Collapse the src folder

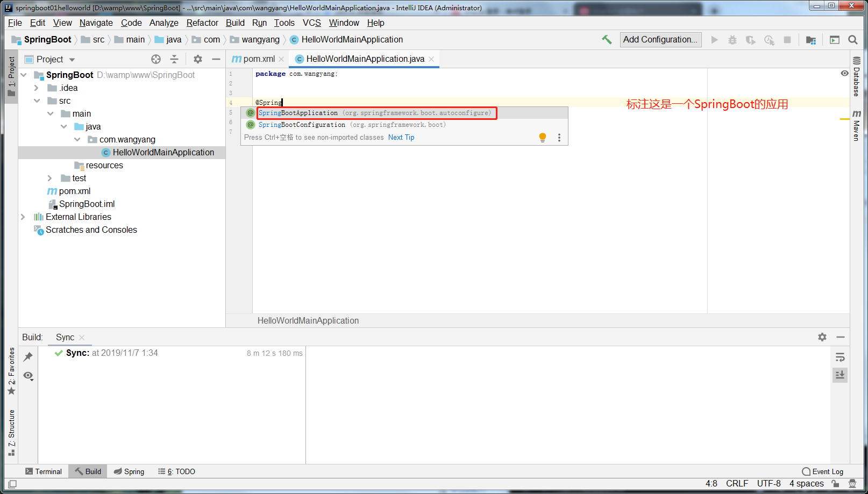point(37,101)
